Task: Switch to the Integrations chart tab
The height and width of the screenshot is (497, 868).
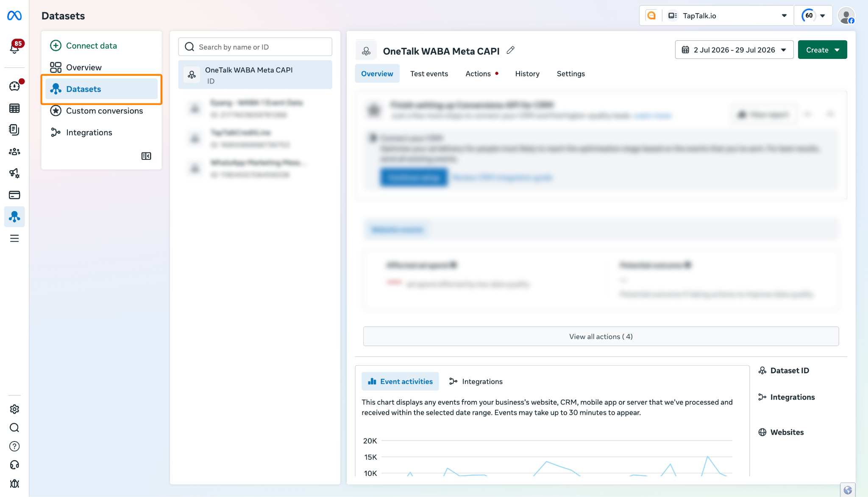Action: tap(476, 381)
